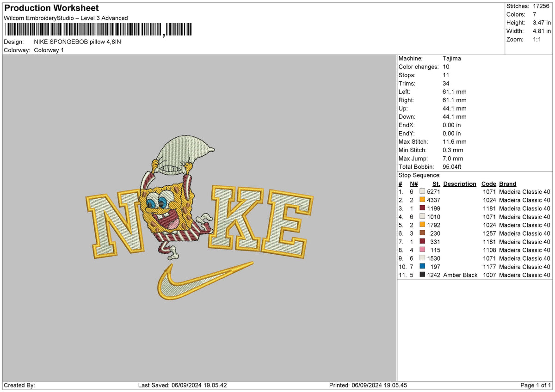Click the Max Jump value 7.0 mm
Image resolution: width=555 pixels, height=392 pixels.
(x=453, y=158)
